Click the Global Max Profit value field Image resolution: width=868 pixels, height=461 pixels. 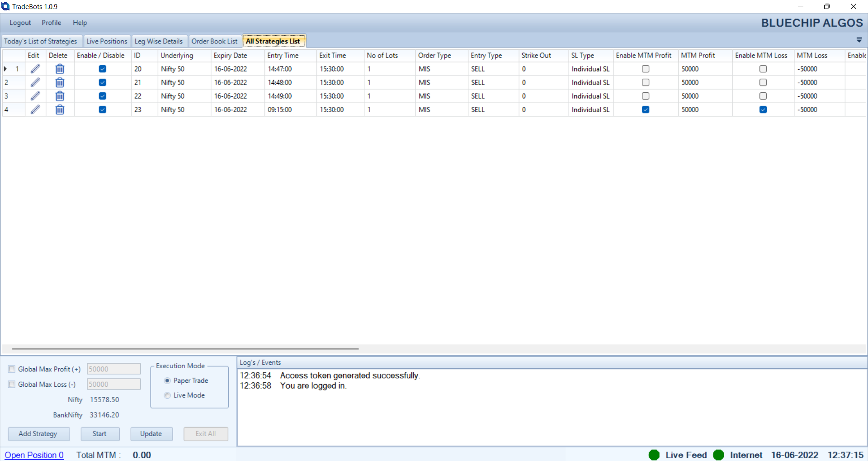pos(113,369)
